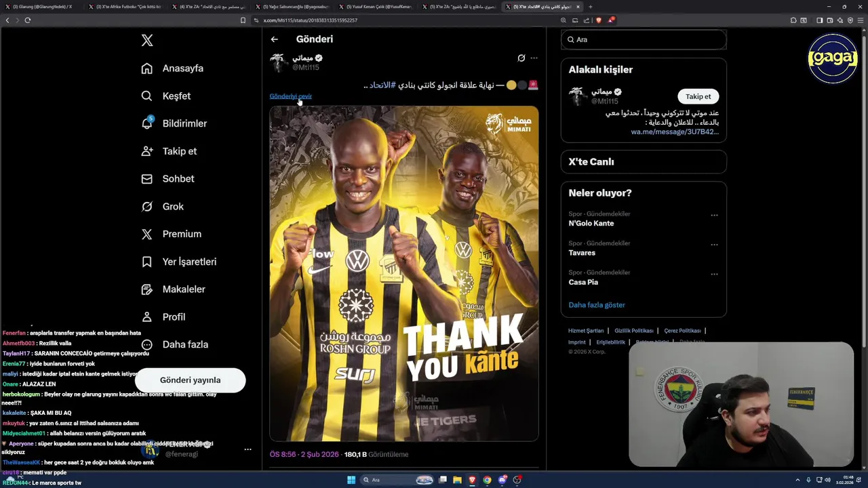This screenshot has height=488, width=868.
Task: Open browser main menu
Action: pos(861,20)
